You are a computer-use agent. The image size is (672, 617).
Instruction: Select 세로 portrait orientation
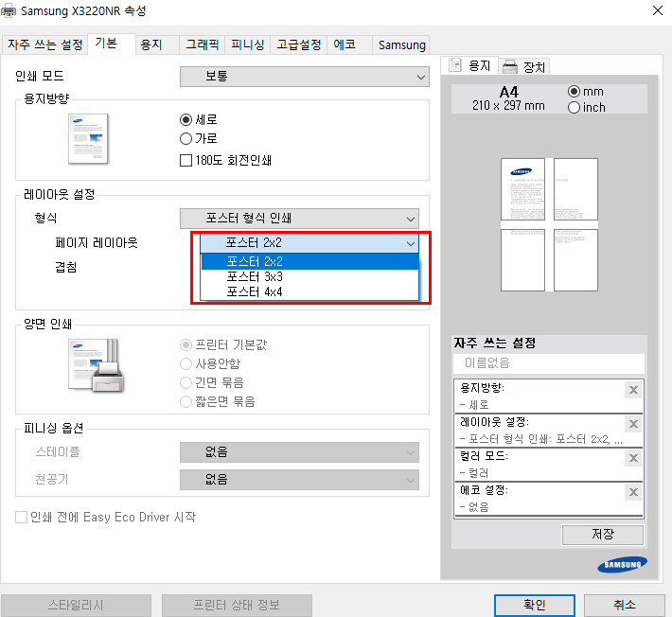[186, 119]
